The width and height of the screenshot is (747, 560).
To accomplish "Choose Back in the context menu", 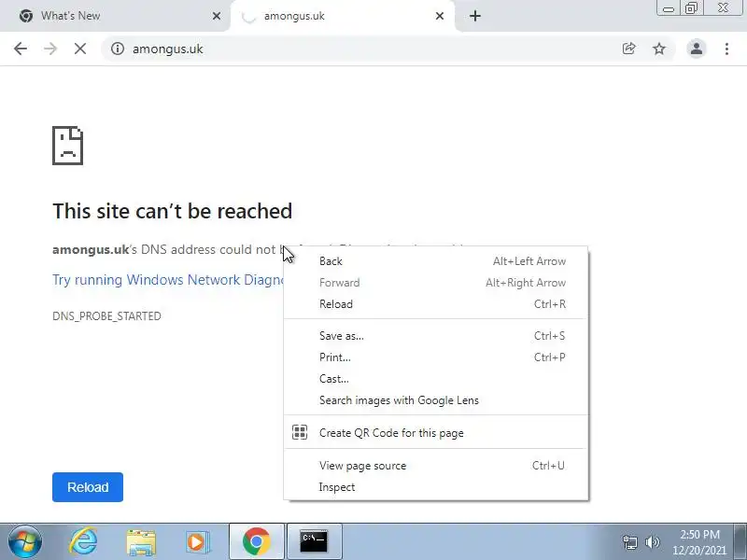I will tap(436, 261).
